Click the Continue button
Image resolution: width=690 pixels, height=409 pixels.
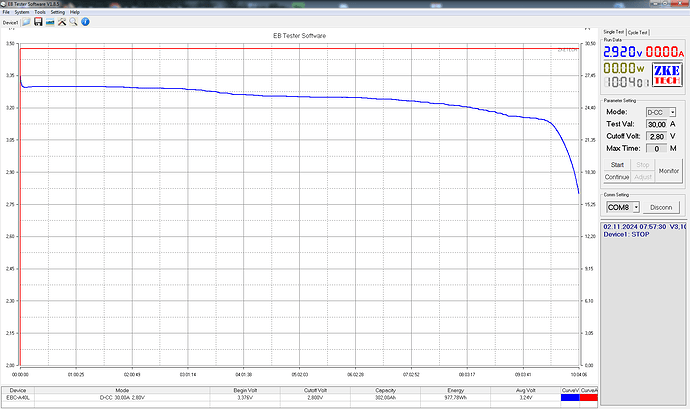click(x=617, y=177)
